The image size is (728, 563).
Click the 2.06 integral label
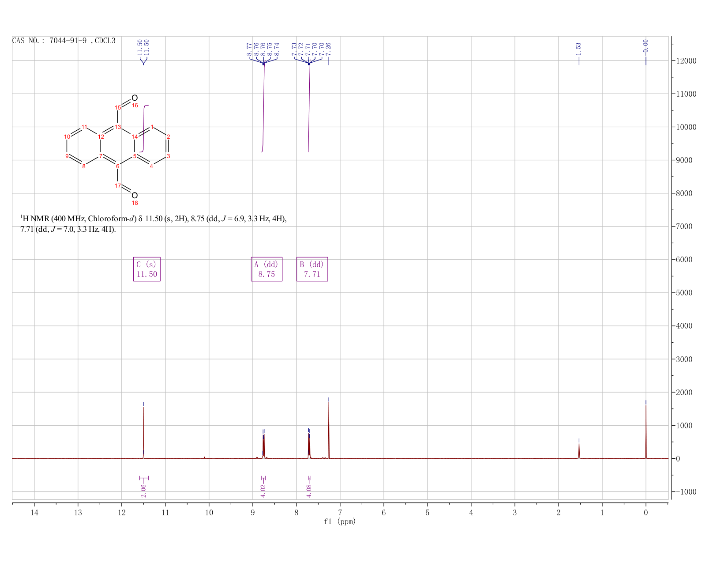pos(143,491)
